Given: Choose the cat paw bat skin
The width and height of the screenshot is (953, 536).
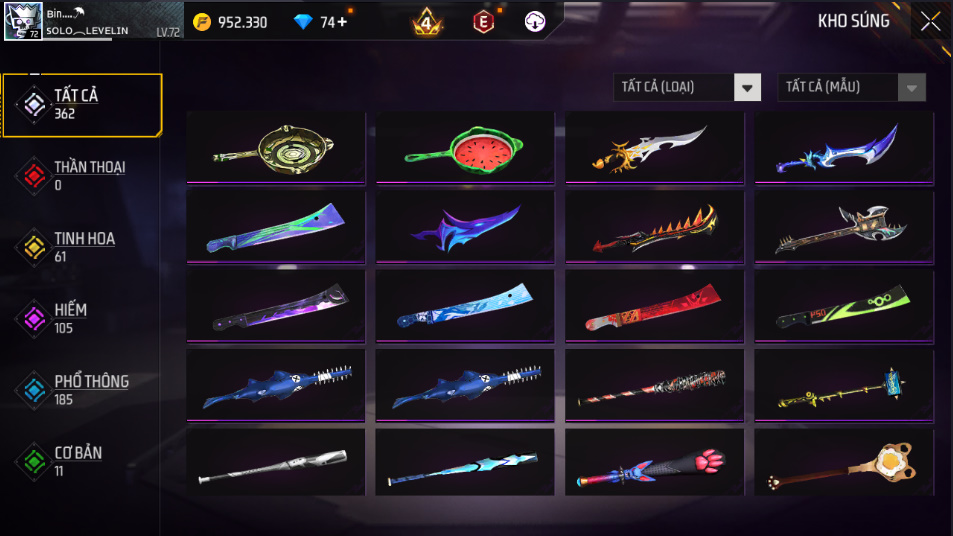Looking at the screenshot, I should pos(655,463).
